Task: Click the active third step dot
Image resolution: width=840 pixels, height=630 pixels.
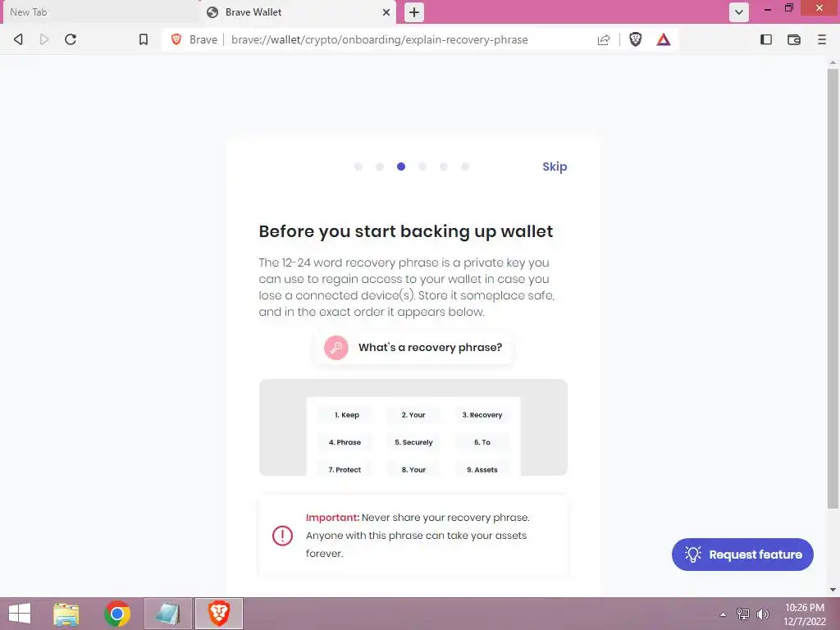Action: pyautogui.click(x=400, y=167)
